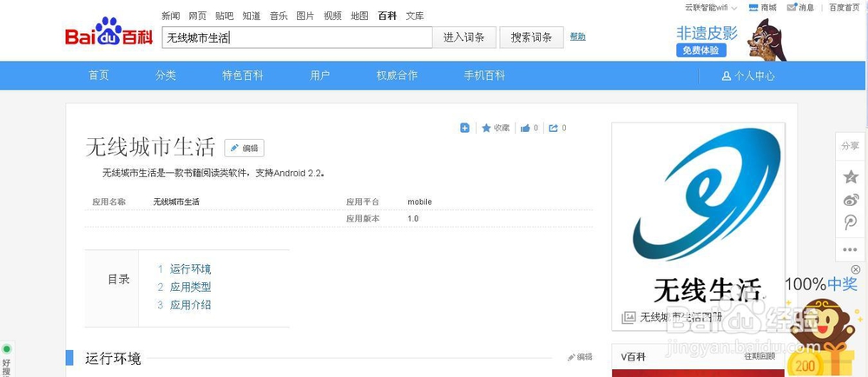
Task: Go to 网页 in top navigation
Action: (x=198, y=16)
